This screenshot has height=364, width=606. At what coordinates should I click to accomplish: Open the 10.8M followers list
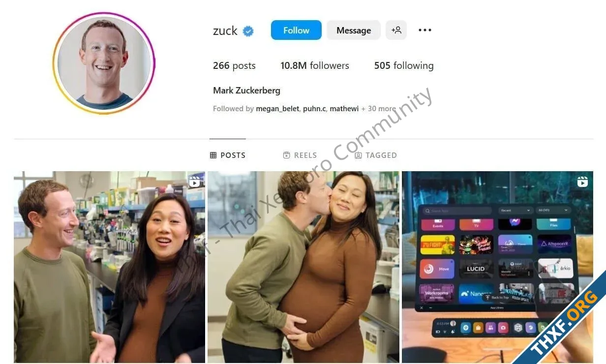point(315,65)
